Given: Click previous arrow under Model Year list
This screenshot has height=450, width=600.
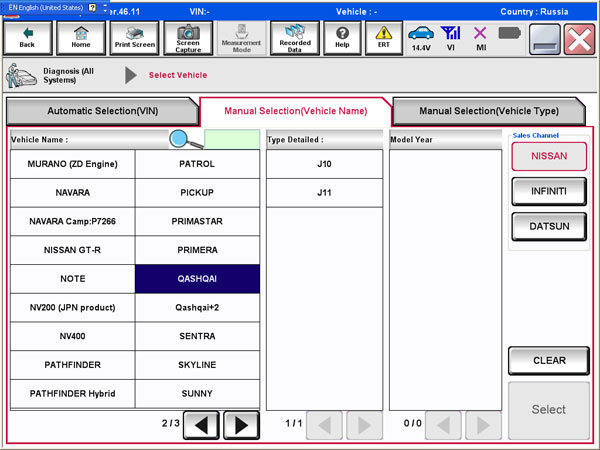Looking at the screenshot, I should click(x=443, y=425).
